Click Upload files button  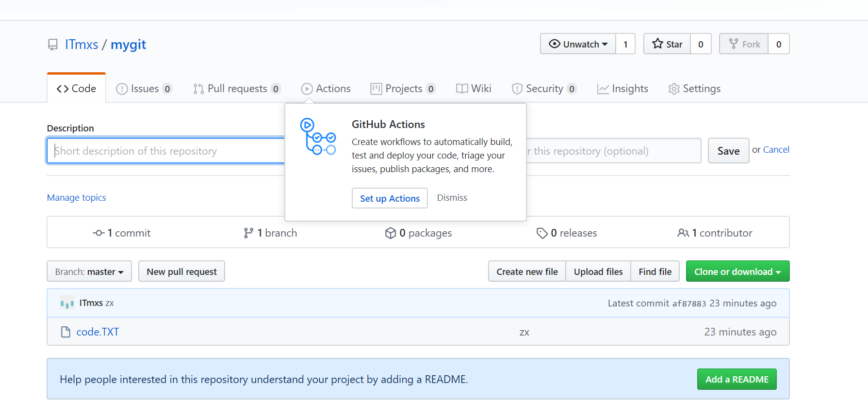(598, 272)
